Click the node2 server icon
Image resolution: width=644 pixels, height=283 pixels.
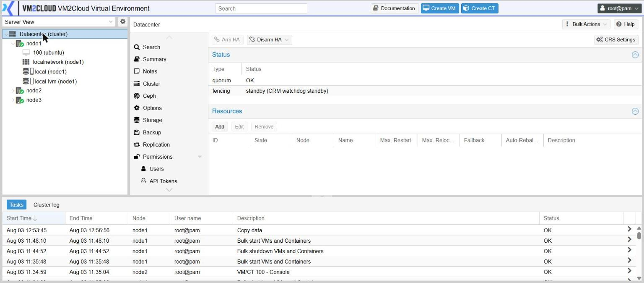(20, 91)
